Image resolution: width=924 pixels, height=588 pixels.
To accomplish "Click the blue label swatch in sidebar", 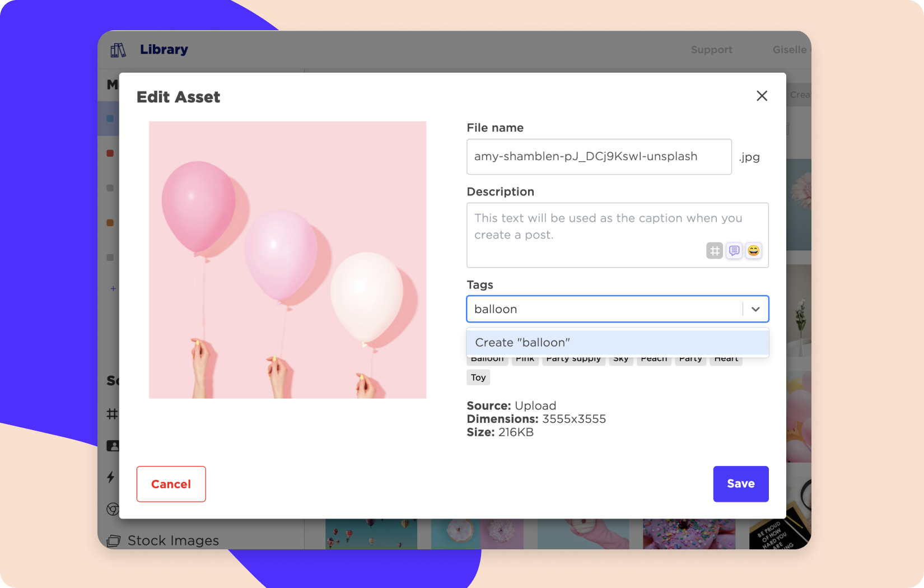I will [x=110, y=119].
